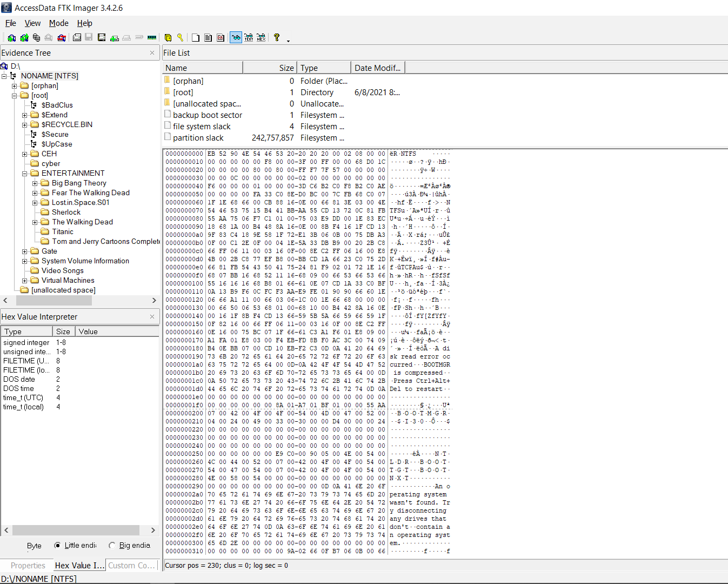This screenshot has height=584, width=728.
Task: Select 'backup boot sector' in file list
Action: click(x=208, y=115)
